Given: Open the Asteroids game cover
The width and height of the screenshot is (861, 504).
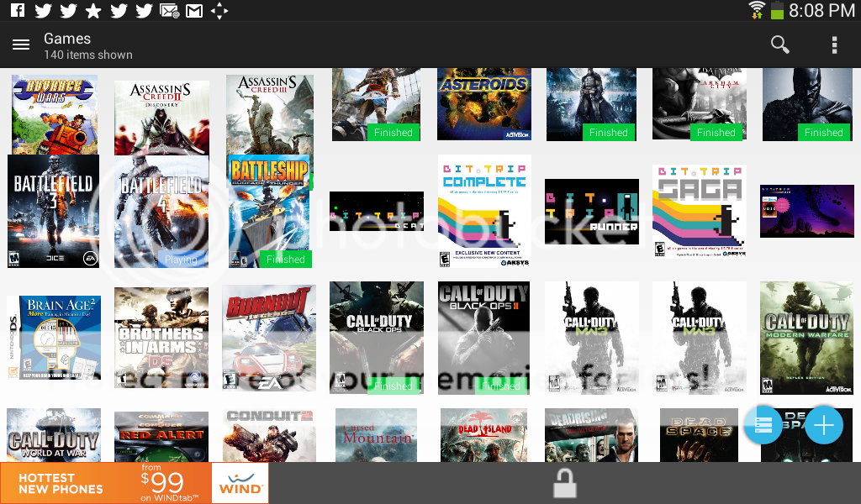Looking at the screenshot, I should coord(483,104).
